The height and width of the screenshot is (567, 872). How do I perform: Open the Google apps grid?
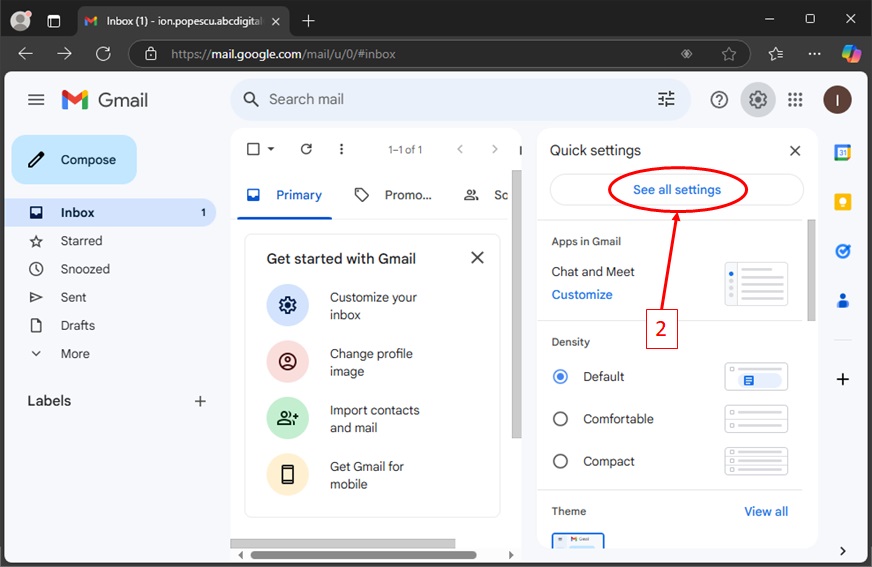(x=795, y=99)
